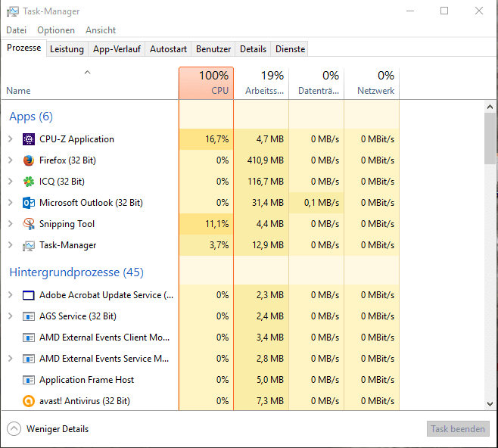Select the avast! Antivirus (32 Bit) name

85,401
